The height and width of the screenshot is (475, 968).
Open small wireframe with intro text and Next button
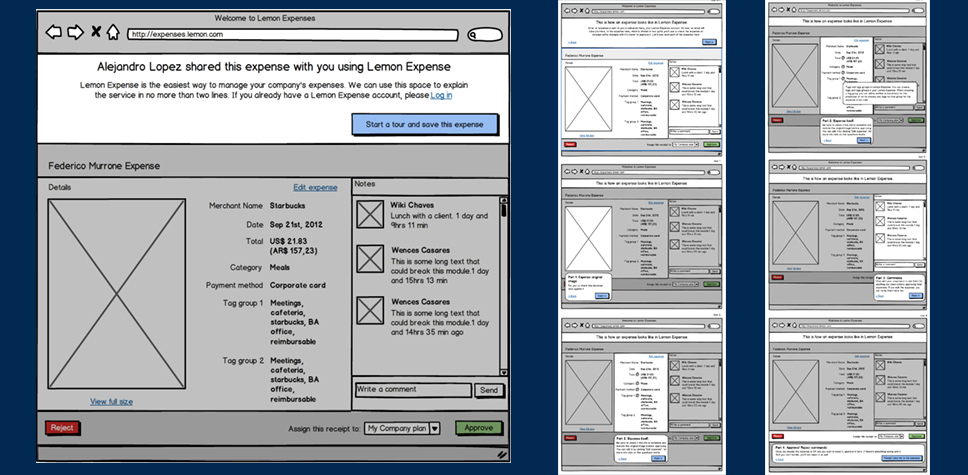click(642, 79)
